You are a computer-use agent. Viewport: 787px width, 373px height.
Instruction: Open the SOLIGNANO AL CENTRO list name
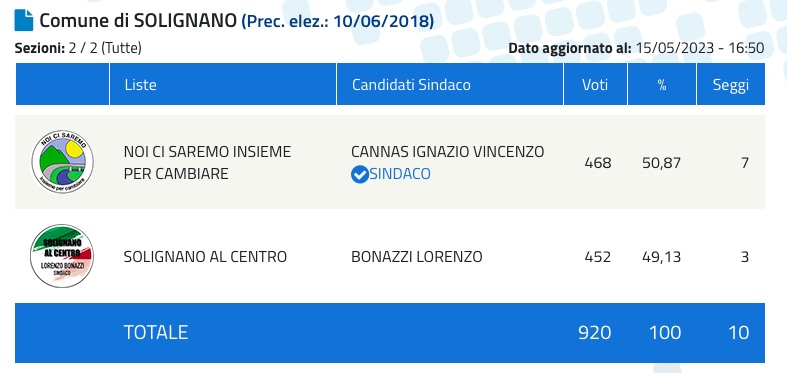(205, 257)
